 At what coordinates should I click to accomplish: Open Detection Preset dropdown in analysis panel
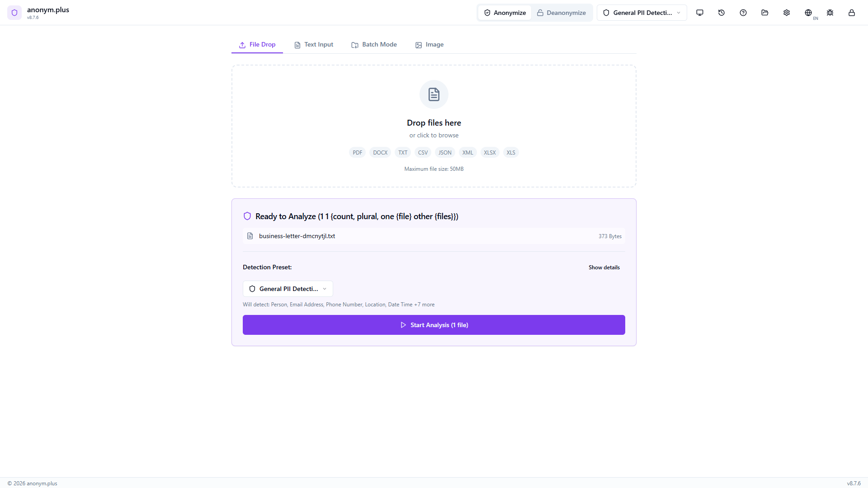pyautogui.click(x=288, y=289)
